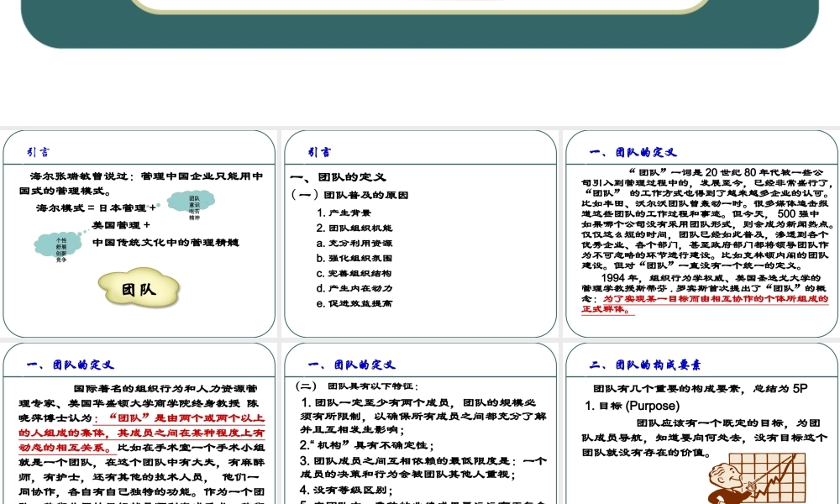Click the red underlined definition beginning 为了实现某一目标
840x504 pixels.
pos(704,303)
